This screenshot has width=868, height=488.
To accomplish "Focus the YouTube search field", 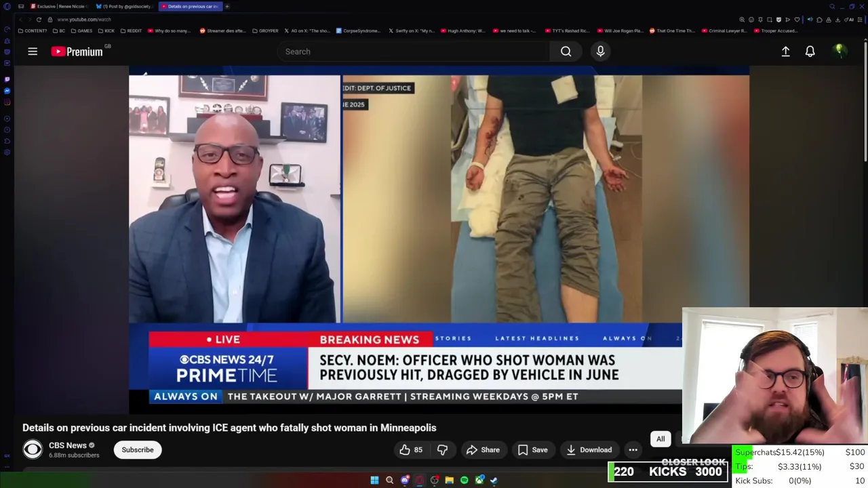I will pyautogui.click(x=414, y=52).
